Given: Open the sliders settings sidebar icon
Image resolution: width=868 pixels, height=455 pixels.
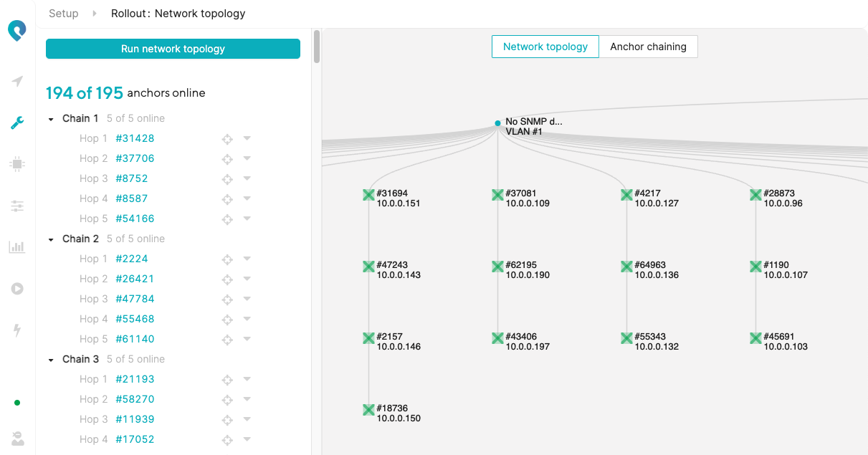Looking at the screenshot, I should pyautogui.click(x=17, y=206).
